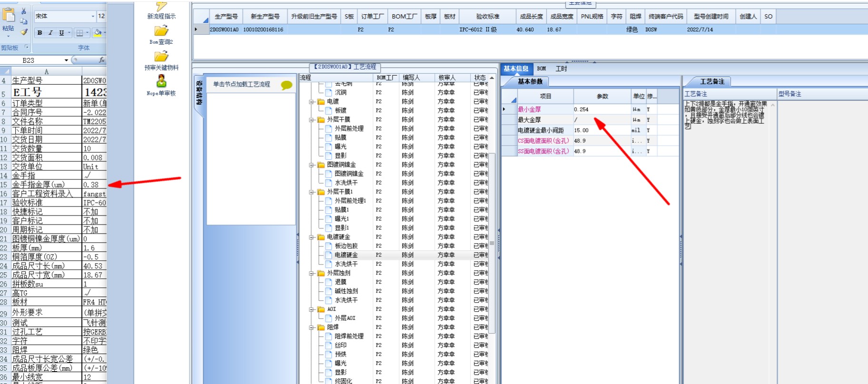Click the 新生产型号 column header
The image size is (868, 384).
click(x=265, y=16)
